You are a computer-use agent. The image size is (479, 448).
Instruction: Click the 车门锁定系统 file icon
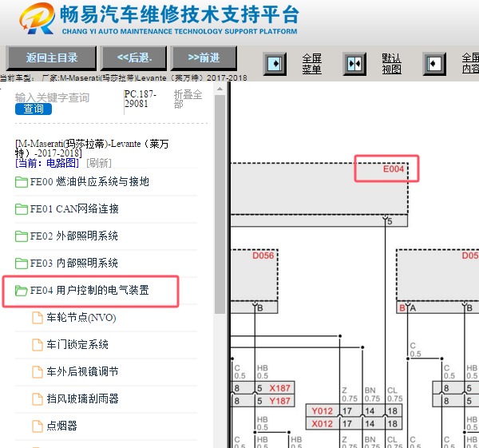click(38, 345)
